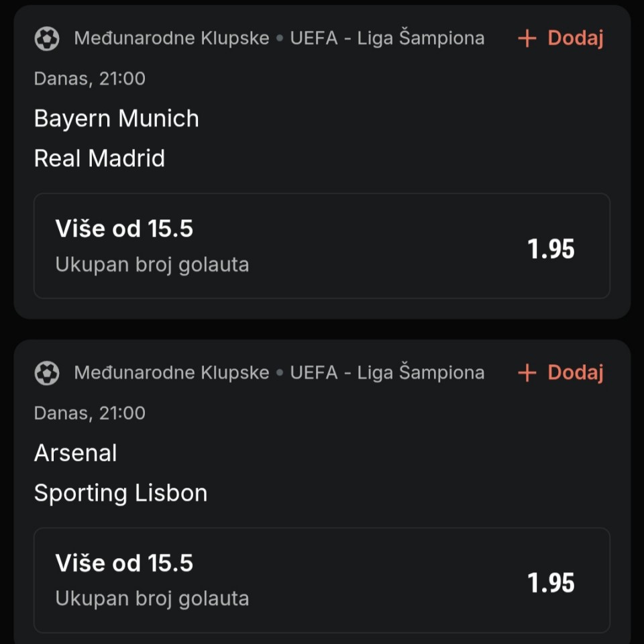The image size is (644, 644).
Task: Tap 1.95 odds for Bayern vs Real Madrid
Action: click(551, 249)
